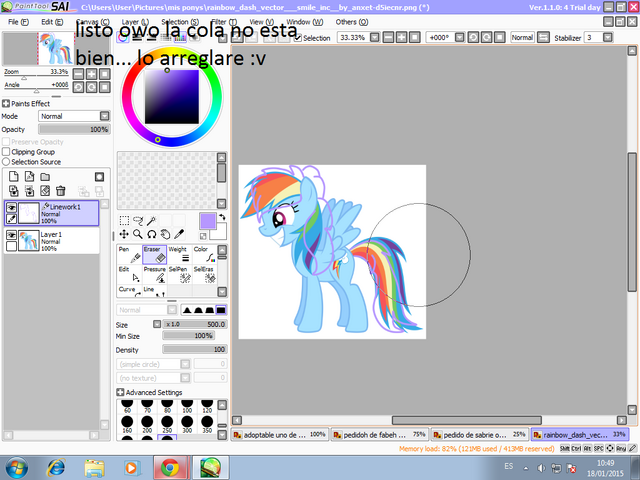The width and height of the screenshot is (640, 480).
Task: Open the Others menu
Action: click(352, 22)
